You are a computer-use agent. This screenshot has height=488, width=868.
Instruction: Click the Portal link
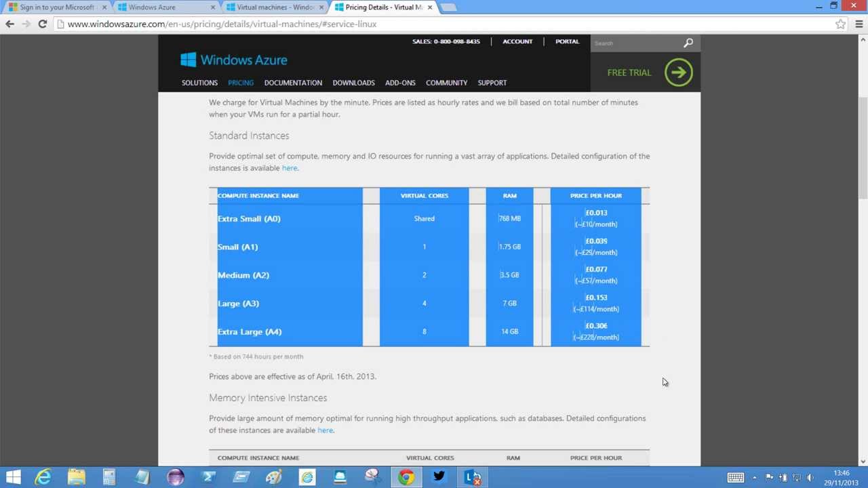tap(567, 41)
